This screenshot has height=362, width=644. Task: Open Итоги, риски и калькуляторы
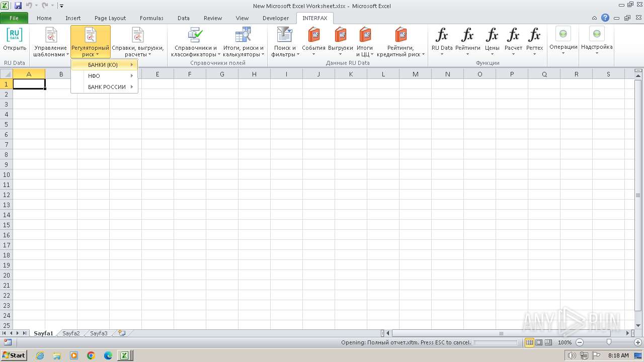tap(244, 42)
